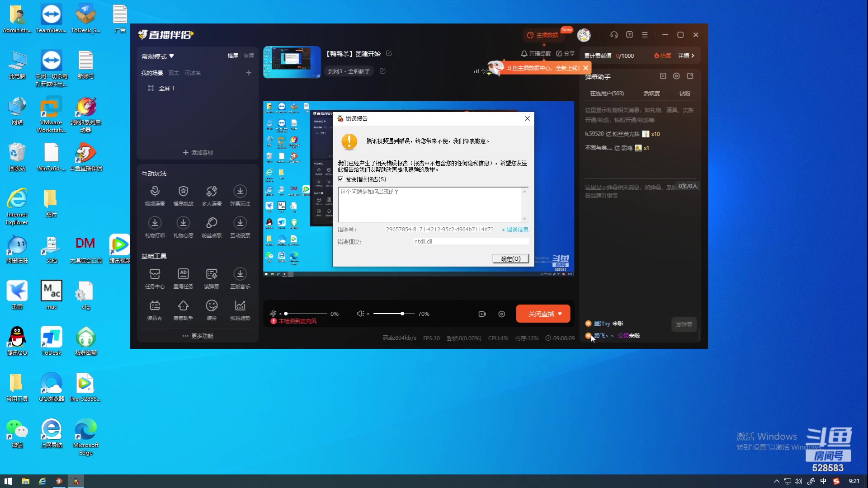Adjust the speaker volume slider at 70%
This screenshot has width=868, height=488.
402,314
